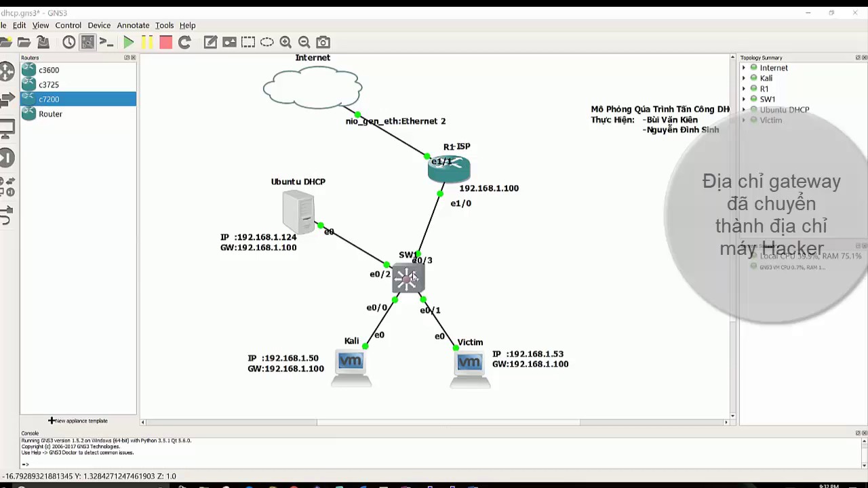Select SW1 entry in Topology Summary

(x=768, y=99)
